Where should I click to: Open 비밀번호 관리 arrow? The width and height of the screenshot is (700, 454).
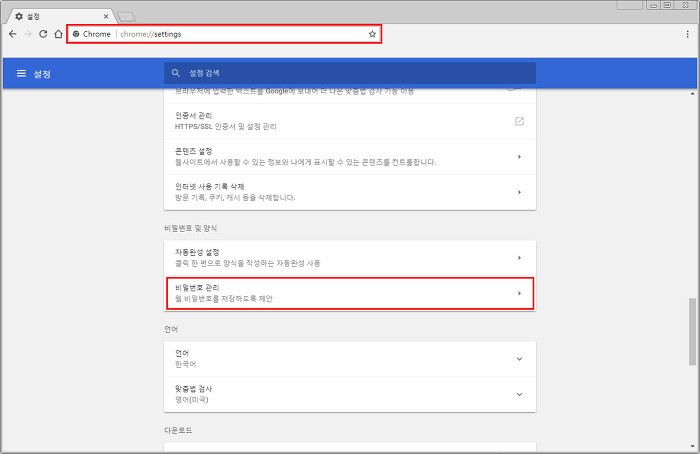[x=519, y=293]
